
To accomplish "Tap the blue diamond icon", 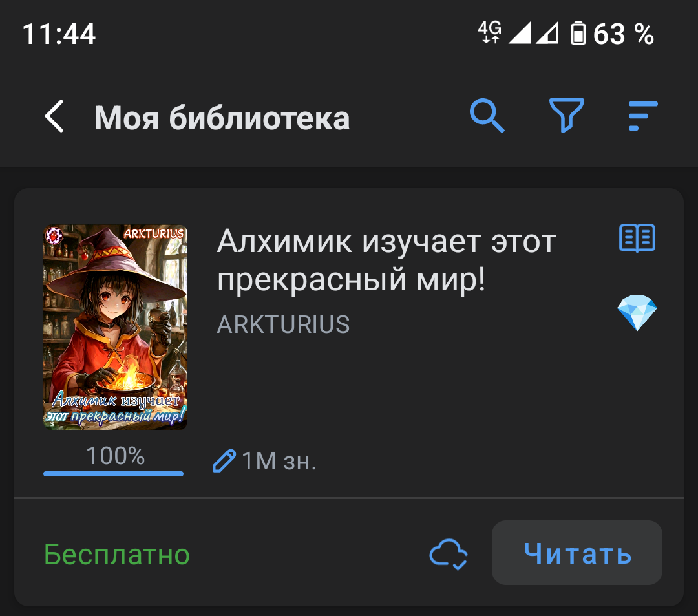I will point(637,313).
